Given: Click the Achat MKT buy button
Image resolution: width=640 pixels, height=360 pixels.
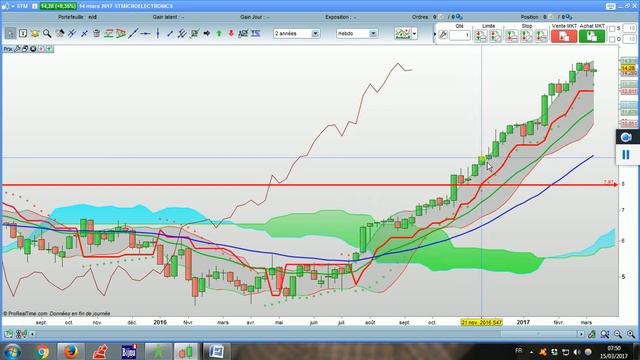Looking at the screenshot, I should (592, 36).
